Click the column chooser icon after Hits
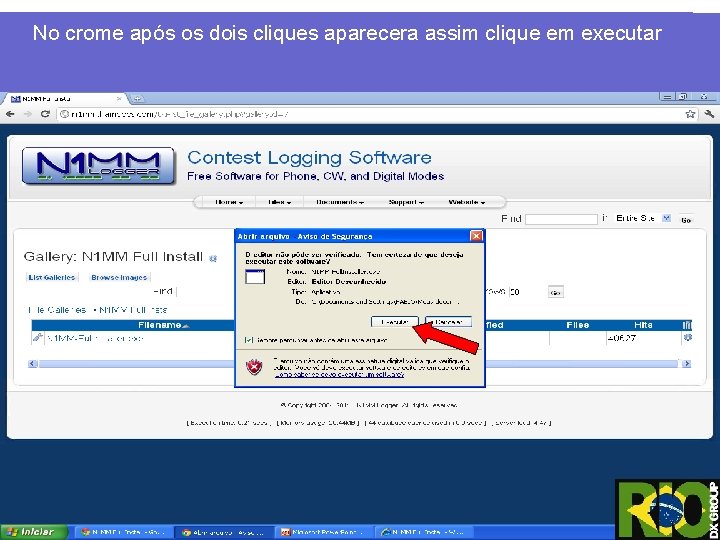 [x=687, y=325]
